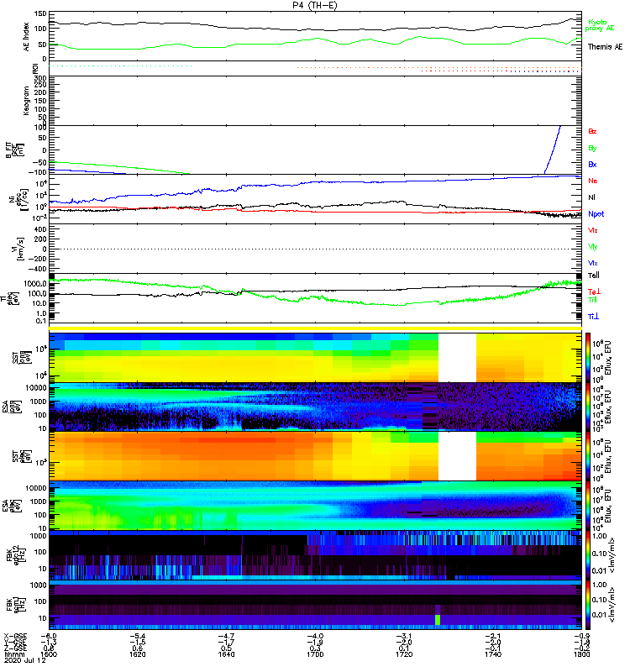
Task: Click the 1600 time tick label
Action: [x=49, y=654]
